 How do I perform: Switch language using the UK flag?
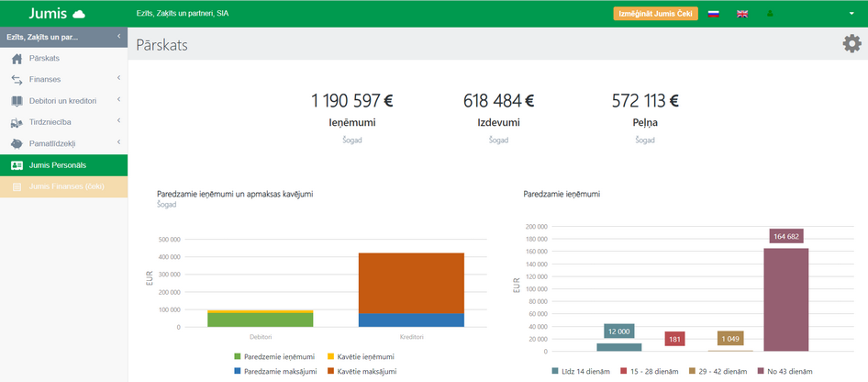click(x=742, y=14)
